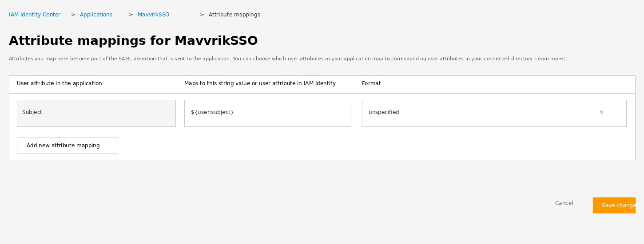
Task: Open the IAM Identity Center breadcrumb link
Action: 35,15
